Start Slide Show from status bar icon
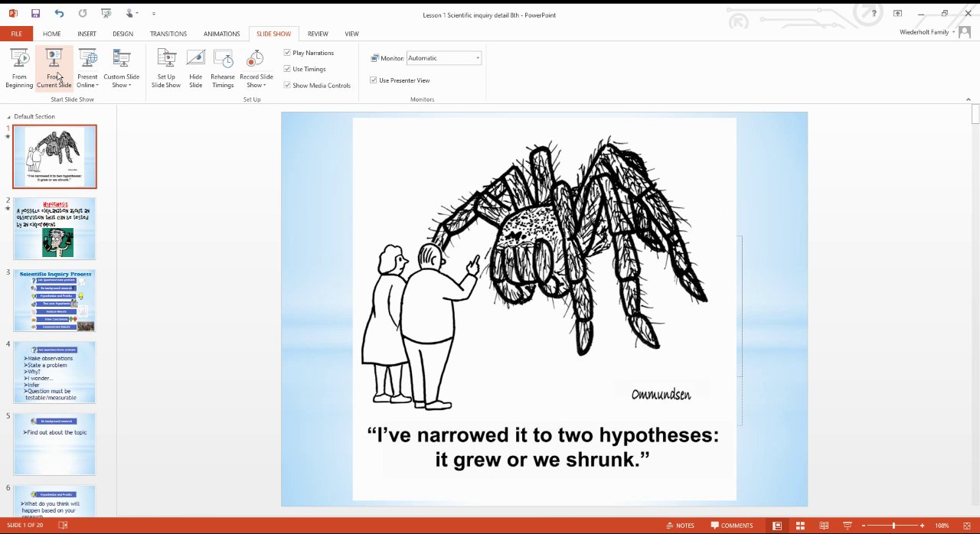This screenshot has height=534, width=980. tap(847, 526)
